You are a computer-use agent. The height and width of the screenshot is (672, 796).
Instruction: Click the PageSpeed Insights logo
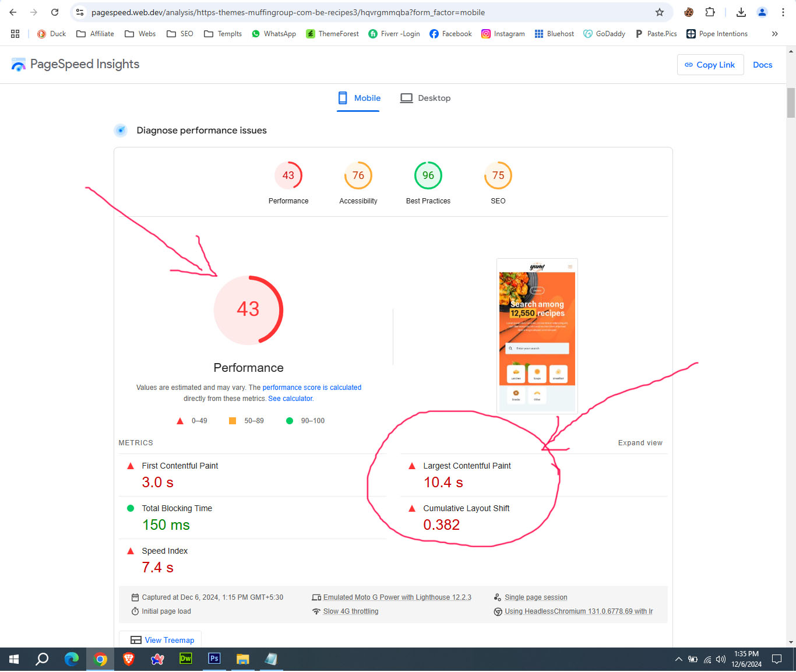[75, 64]
